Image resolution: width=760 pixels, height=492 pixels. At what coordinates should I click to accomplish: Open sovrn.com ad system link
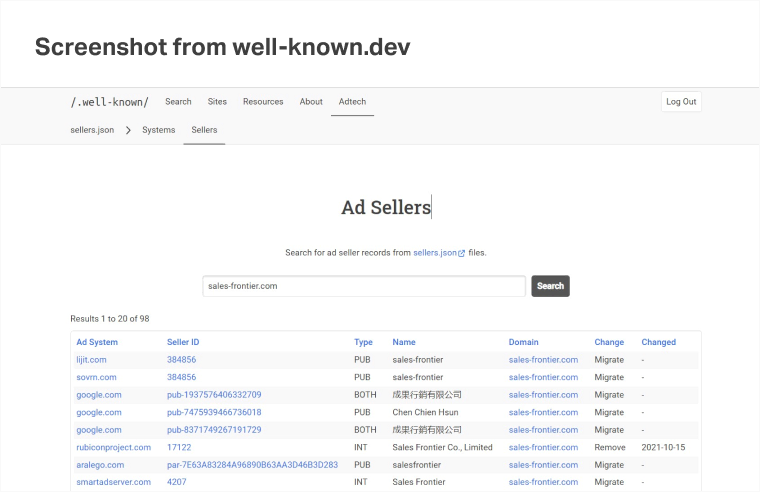tap(96, 377)
